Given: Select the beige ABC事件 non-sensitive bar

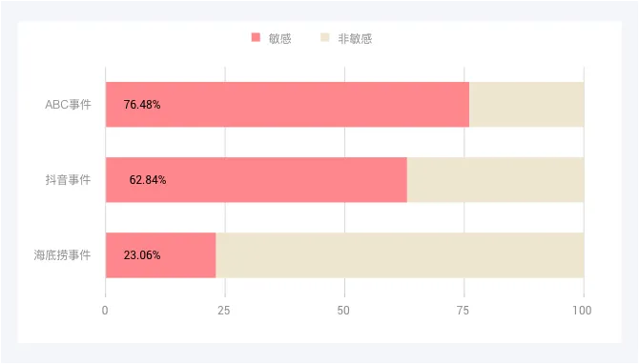Looking at the screenshot, I should (526, 105).
